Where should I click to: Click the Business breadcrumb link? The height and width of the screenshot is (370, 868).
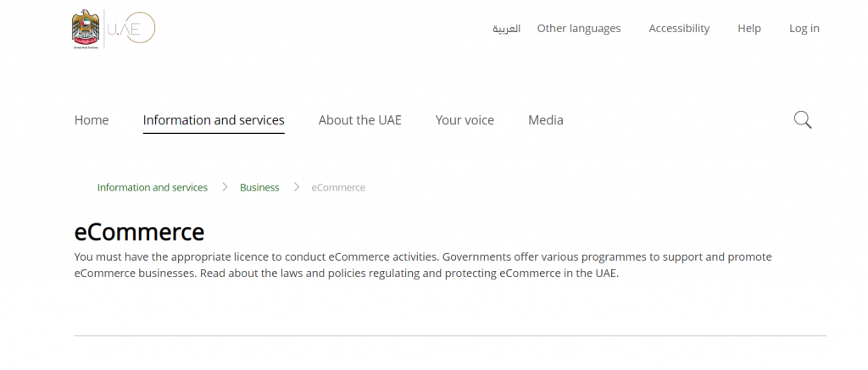tap(259, 187)
